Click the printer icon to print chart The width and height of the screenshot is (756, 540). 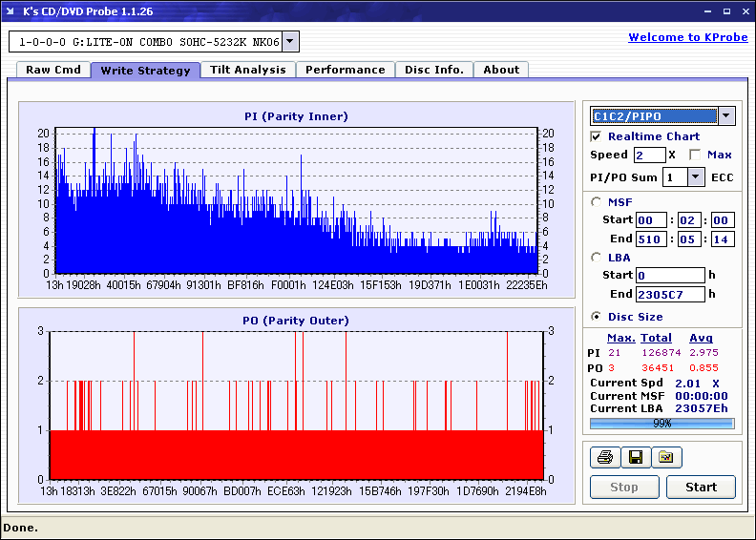coord(605,458)
